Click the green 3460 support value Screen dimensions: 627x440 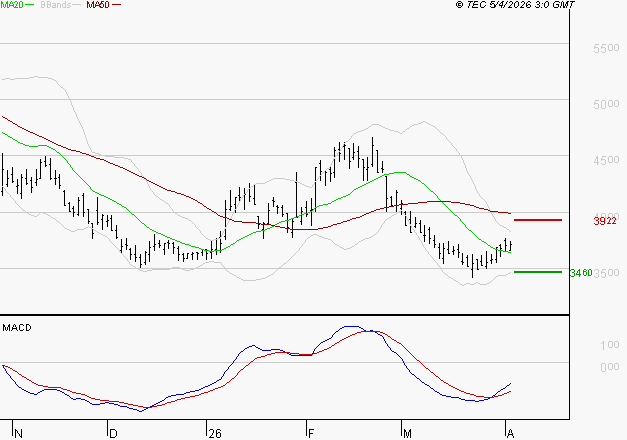[581, 273]
